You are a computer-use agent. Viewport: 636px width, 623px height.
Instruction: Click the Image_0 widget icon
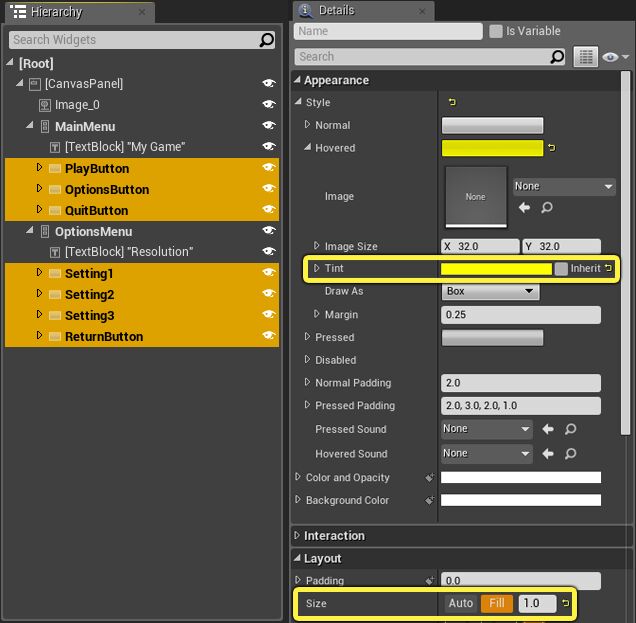pyautogui.click(x=45, y=105)
